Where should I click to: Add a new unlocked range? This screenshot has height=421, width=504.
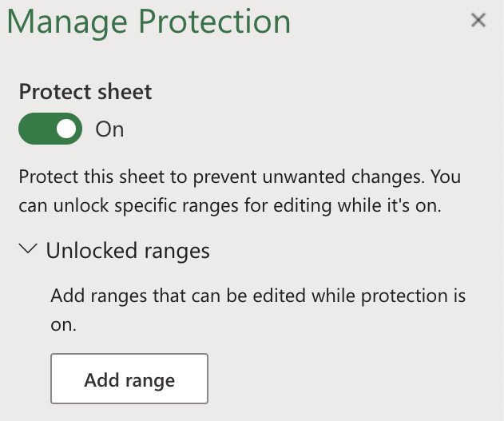point(129,379)
